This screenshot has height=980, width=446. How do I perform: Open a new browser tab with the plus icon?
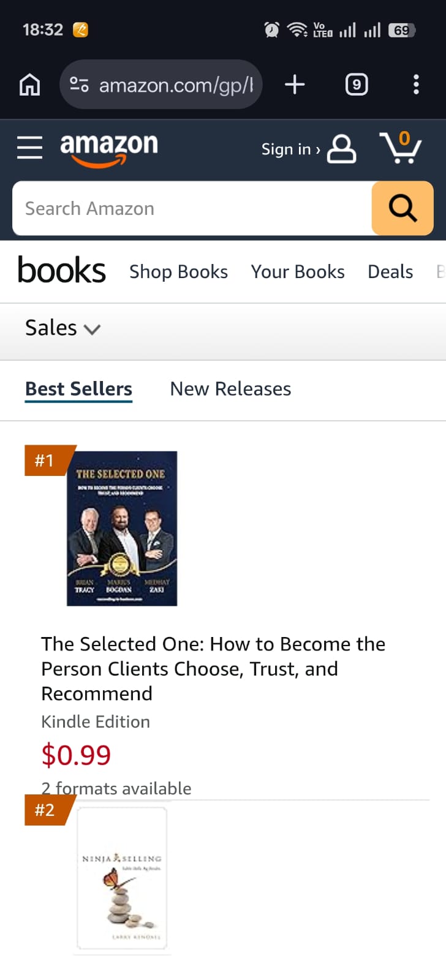coord(295,85)
